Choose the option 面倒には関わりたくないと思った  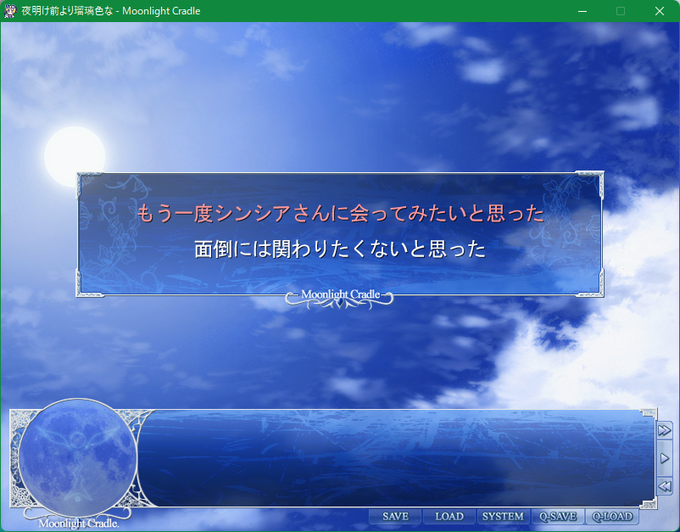[340, 249]
